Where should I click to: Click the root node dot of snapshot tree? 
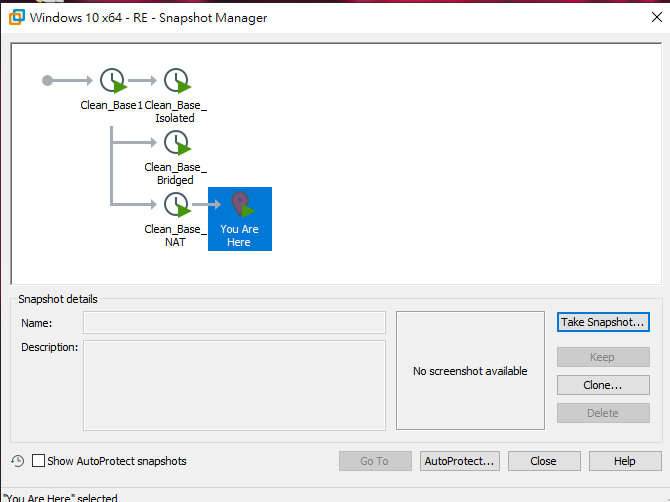[47, 80]
